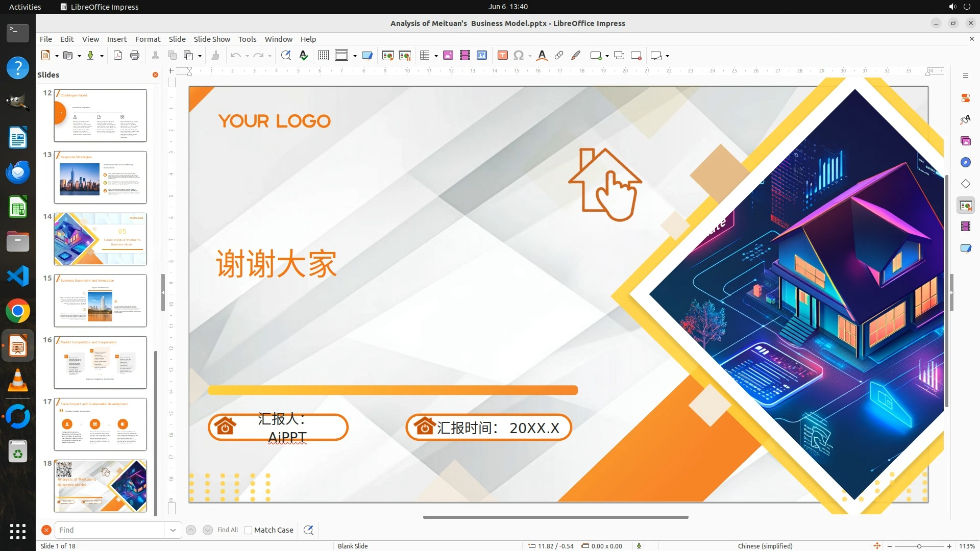Insert Image toolbar icon

click(448, 56)
